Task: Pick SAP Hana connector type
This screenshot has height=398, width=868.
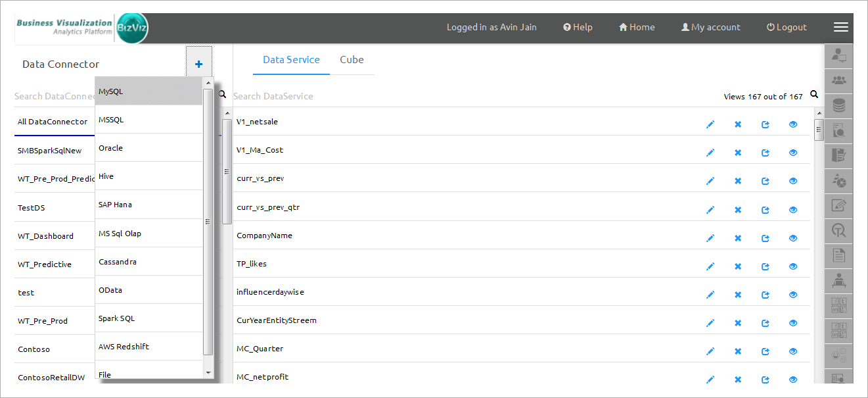Action: tap(149, 205)
